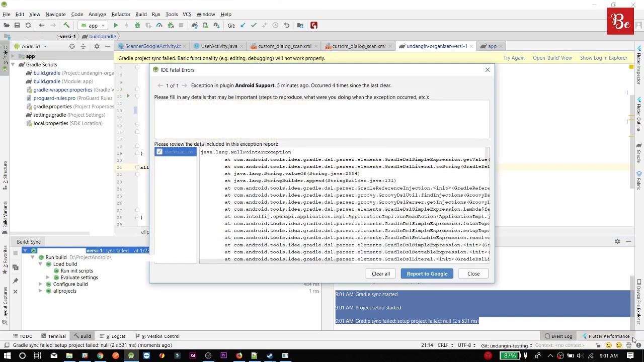Click Close button in IDE Fatal Errors dialog

pyautogui.click(x=473, y=274)
